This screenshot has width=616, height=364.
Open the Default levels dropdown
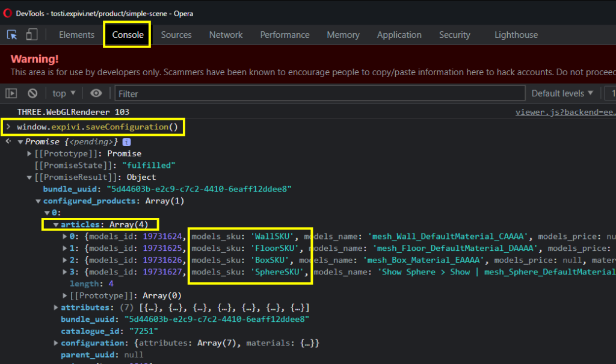[x=560, y=93]
